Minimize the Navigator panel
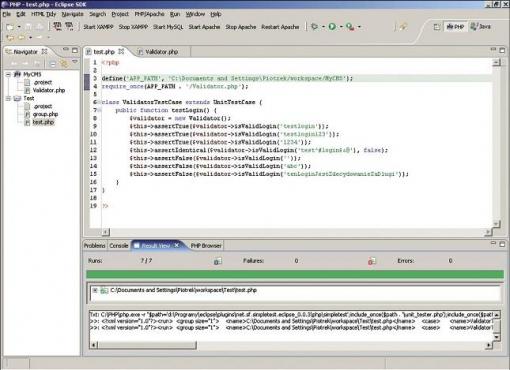This screenshot has height=370, width=510. click(x=66, y=50)
